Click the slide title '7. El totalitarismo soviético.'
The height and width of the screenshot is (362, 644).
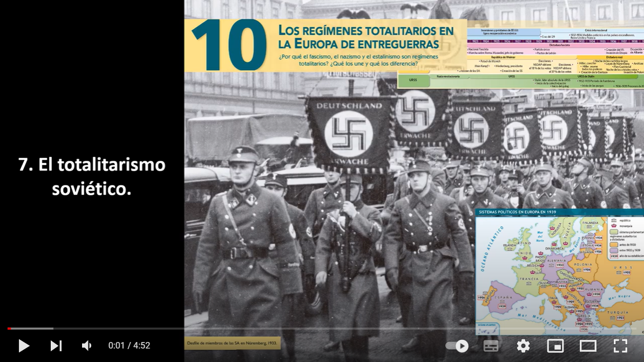92,176
